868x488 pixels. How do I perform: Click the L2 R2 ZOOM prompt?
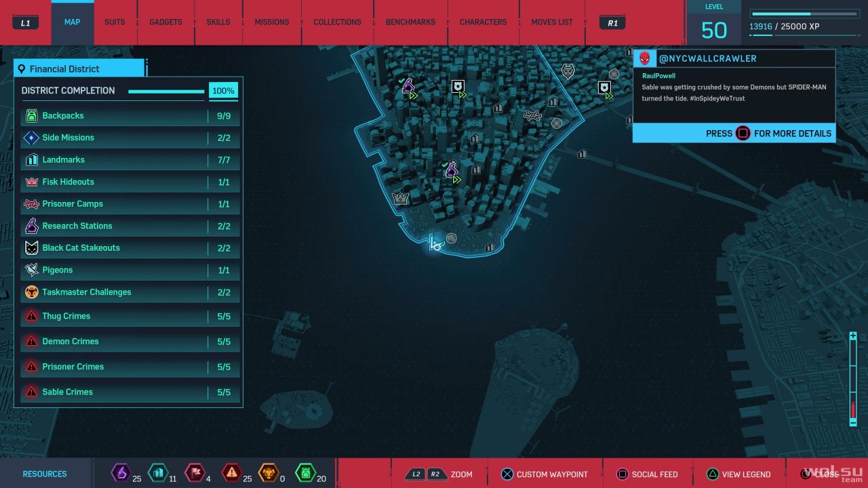(x=438, y=474)
